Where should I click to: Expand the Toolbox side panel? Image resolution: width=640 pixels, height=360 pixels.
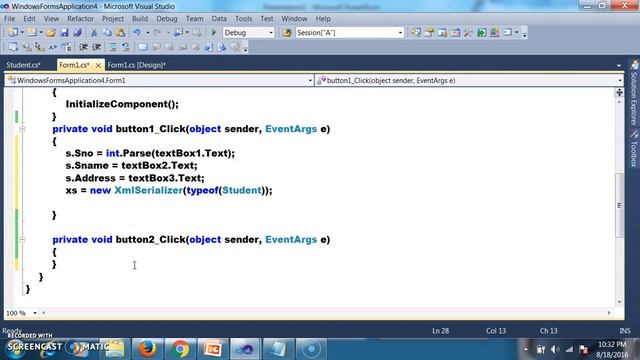tap(634, 149)
